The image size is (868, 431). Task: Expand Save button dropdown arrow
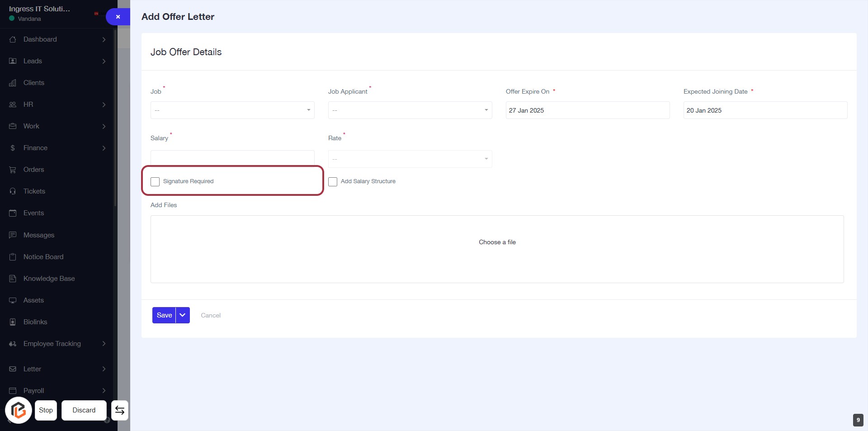183,315
